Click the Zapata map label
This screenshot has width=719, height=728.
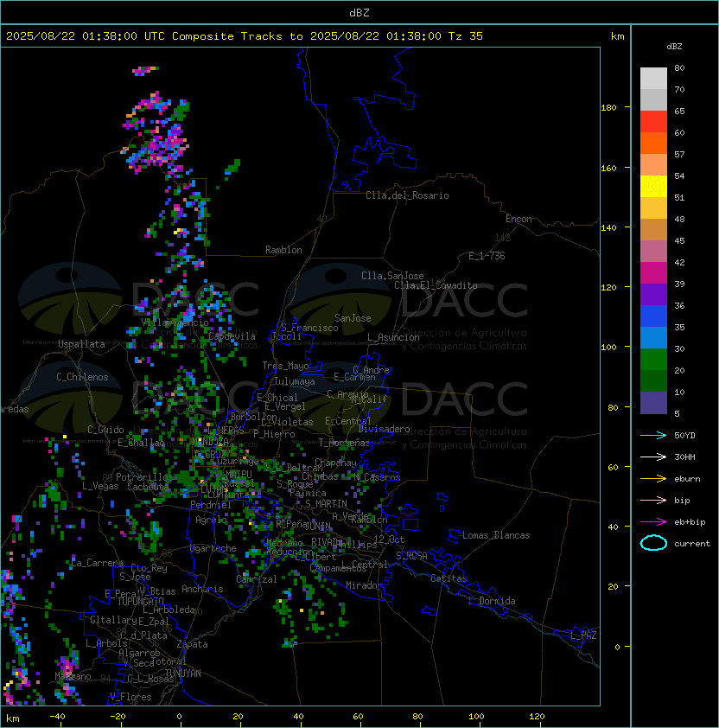coord(192,644)
